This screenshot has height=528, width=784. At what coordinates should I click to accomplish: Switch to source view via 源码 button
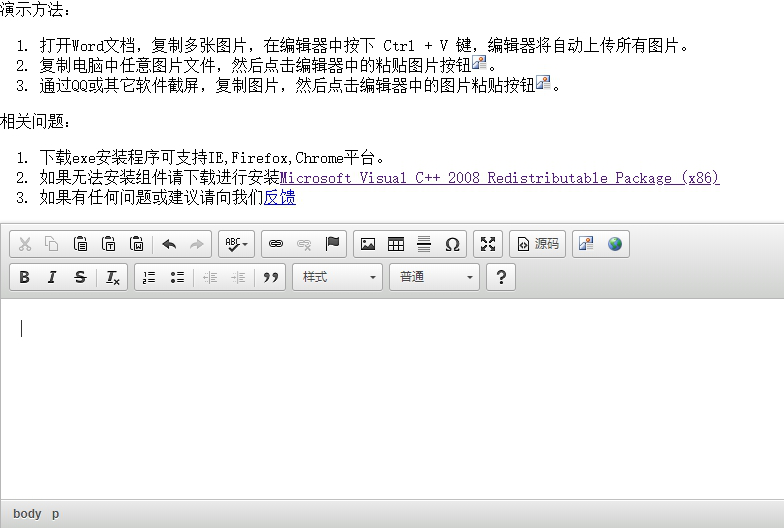[538, 244]
